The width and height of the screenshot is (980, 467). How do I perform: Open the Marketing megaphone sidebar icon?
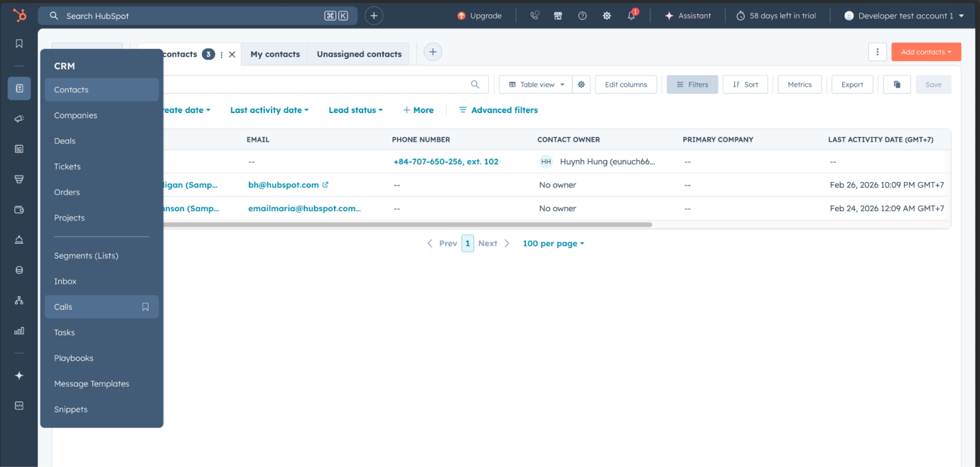pyautogui.click(x=19, y=119)
